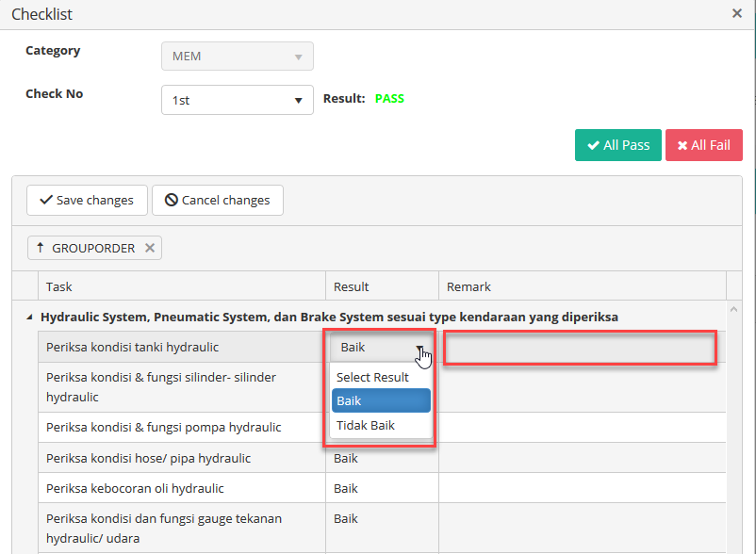Remove the GROUPORDER grouping chip
756x554 pixels.
[150, 248]
